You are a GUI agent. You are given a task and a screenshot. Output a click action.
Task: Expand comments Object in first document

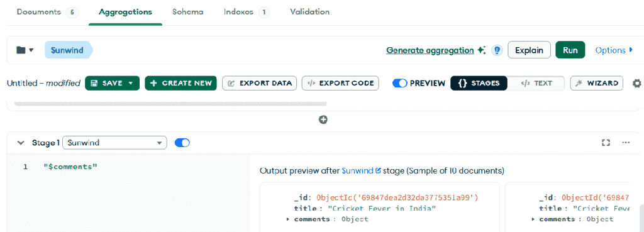coord(288,219)
